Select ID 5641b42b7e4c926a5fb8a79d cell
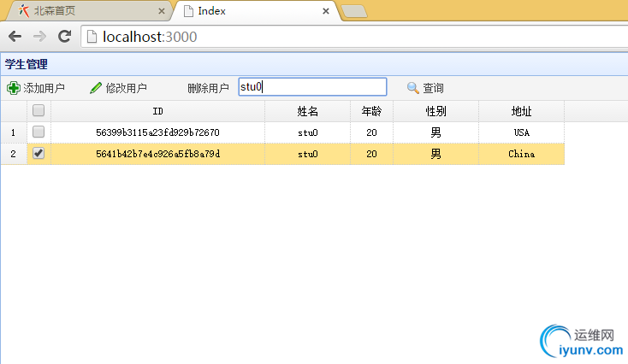 coord(157,154)
